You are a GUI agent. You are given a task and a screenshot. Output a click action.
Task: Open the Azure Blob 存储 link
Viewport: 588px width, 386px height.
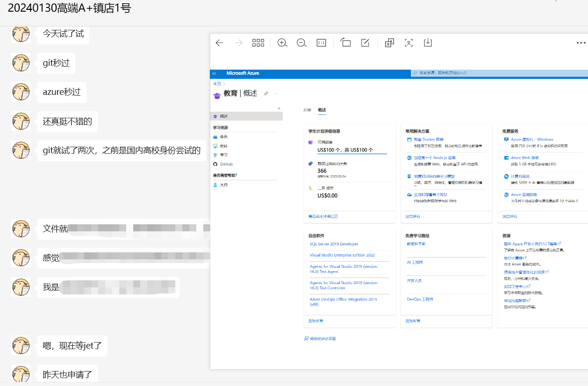tap(524, 158)
